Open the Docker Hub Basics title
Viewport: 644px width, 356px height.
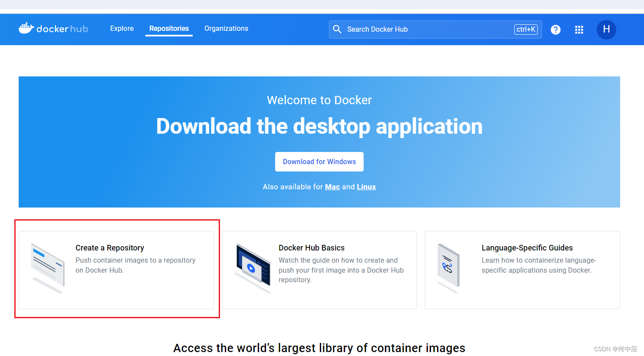click(312, 248)
